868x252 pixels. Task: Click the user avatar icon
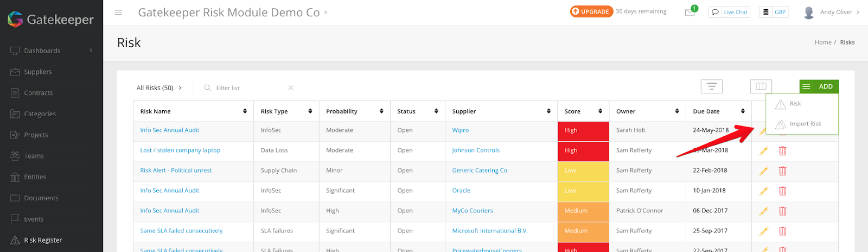pos(809,12)
